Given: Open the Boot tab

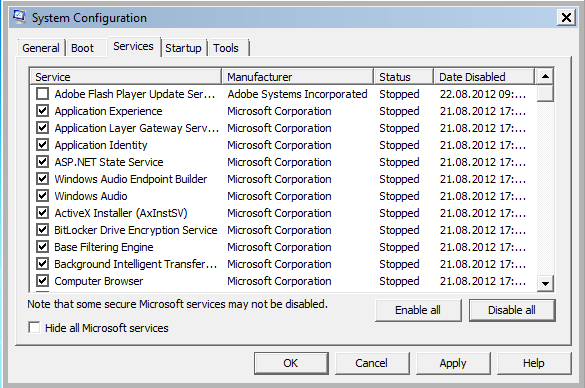Looking at the screenshot, I should coord(82,48).
